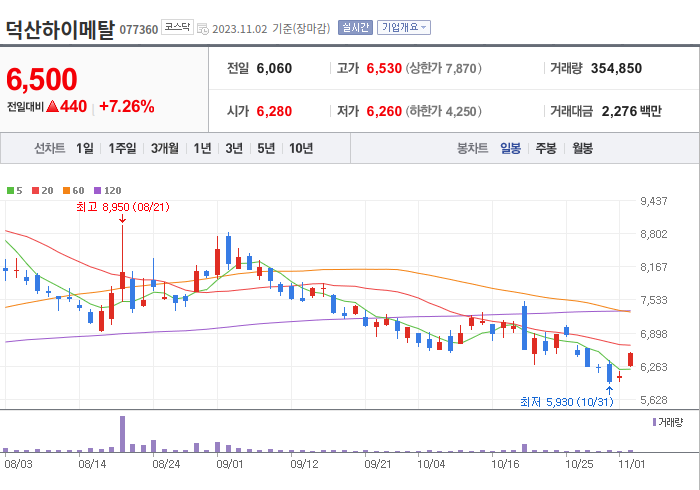This screenshot has width=700, height=490.
Task: Click the 09/12 date axis label
Action: tap(304, 464)
